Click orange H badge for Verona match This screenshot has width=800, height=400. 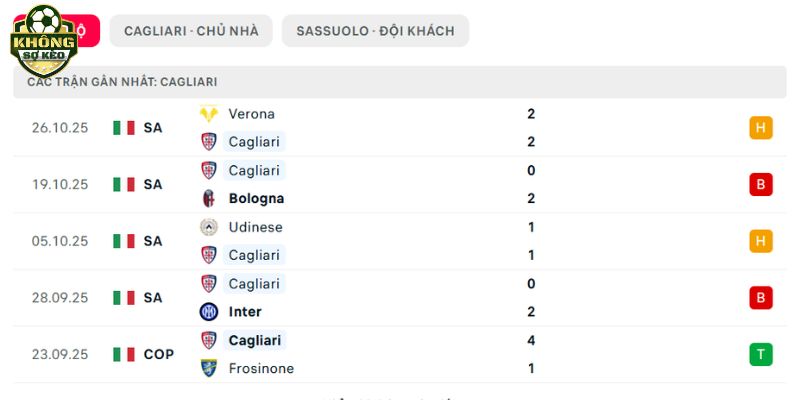(x=761, y=128)
